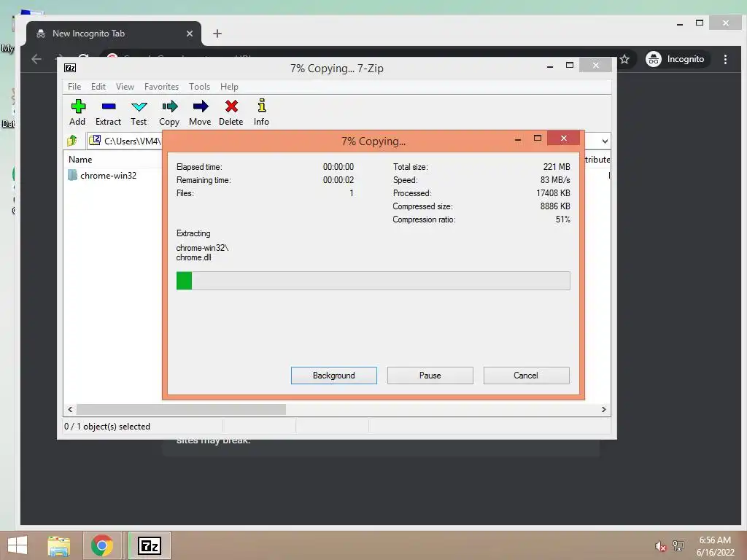This screenshot has width=747, height=560.
Task: Open a new Chrome tab with plus
Action: pos(217,34)
